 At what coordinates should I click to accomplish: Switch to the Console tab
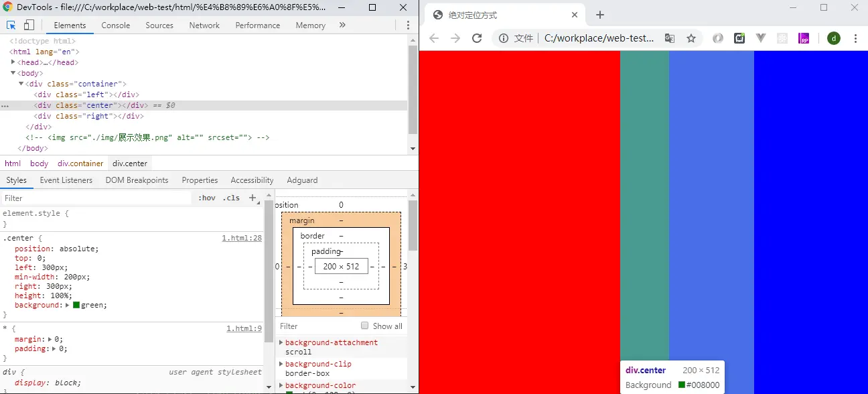pyautogui.click(x=116, y=25)
